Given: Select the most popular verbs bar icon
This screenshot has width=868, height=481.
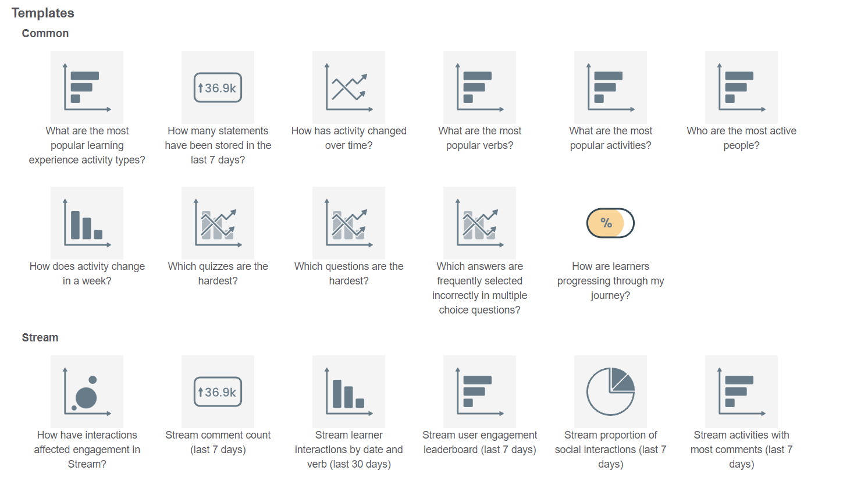Looking at the screenshot, I should 479,87.
